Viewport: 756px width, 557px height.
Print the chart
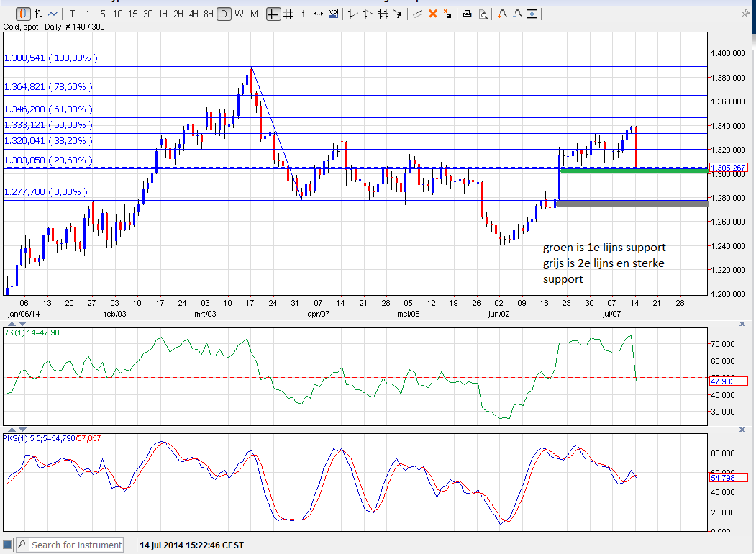(x=468, y=14)
